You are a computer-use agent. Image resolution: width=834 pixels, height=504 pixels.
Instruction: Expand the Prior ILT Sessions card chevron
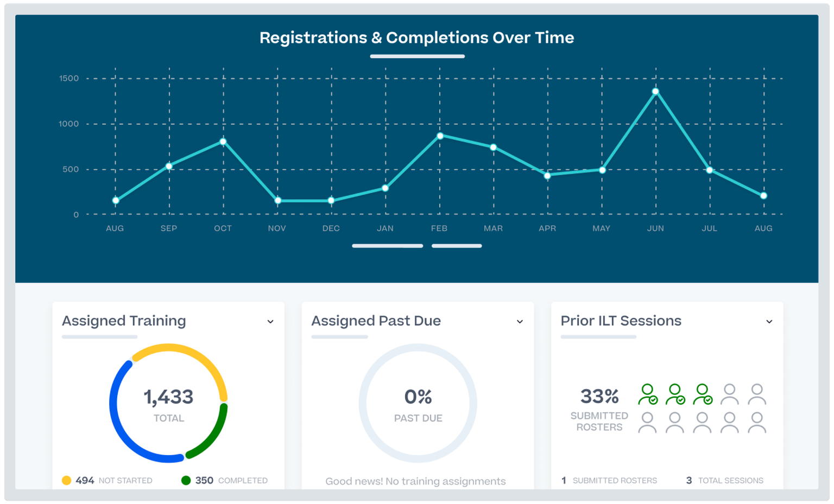click(x=769, y=322)
